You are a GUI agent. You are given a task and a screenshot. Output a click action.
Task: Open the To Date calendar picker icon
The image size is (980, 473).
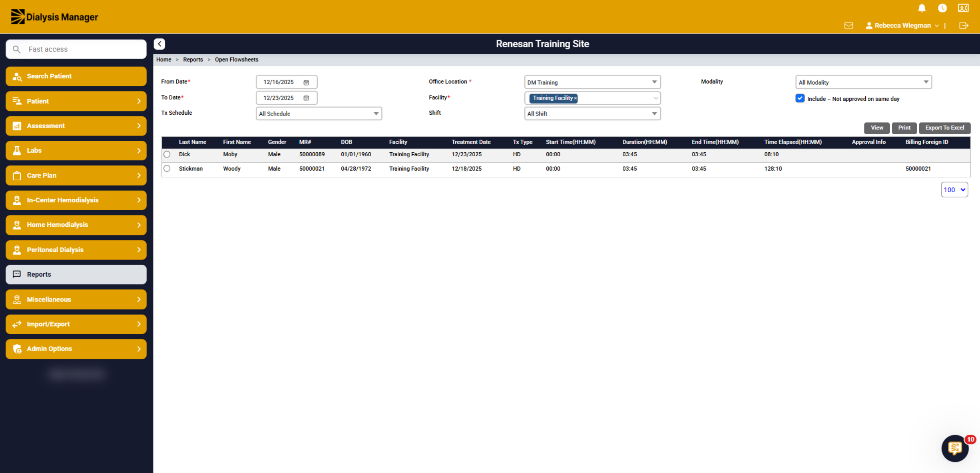306,98
